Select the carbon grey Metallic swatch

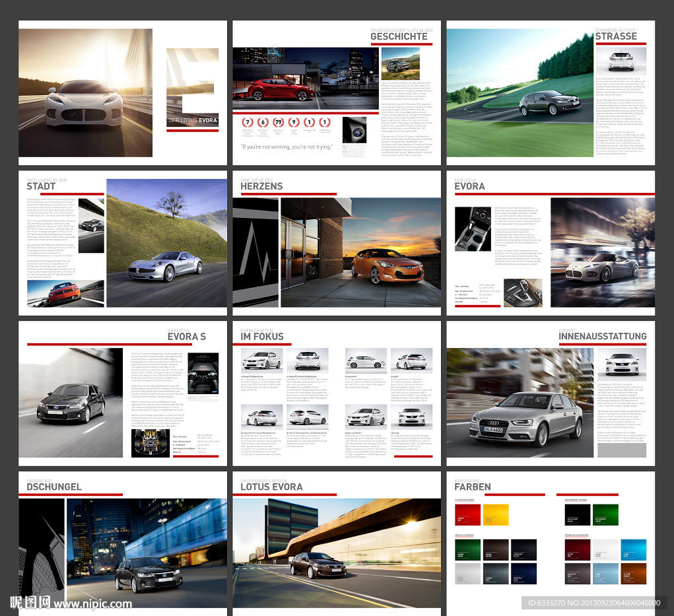[x=496, y=574]
